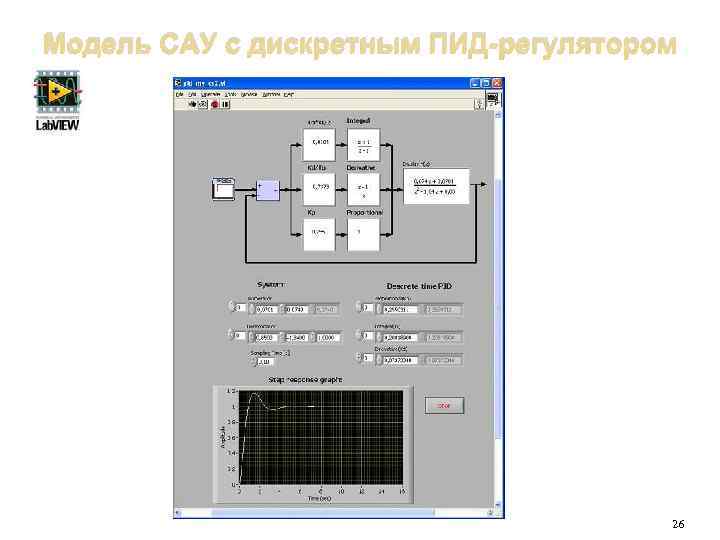Minimize the LabVIEW VI window

pos(475,83)
